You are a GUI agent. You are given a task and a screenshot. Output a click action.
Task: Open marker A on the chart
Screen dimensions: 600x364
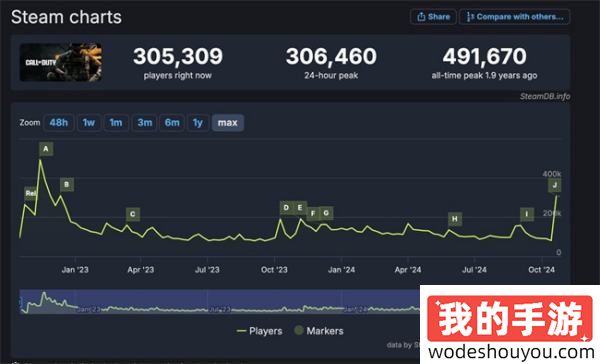[46, 149]
